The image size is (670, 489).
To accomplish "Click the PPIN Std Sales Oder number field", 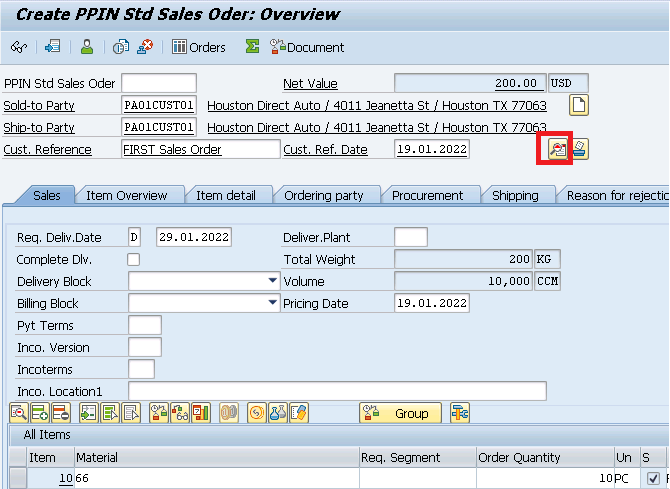I will [159, 83].
